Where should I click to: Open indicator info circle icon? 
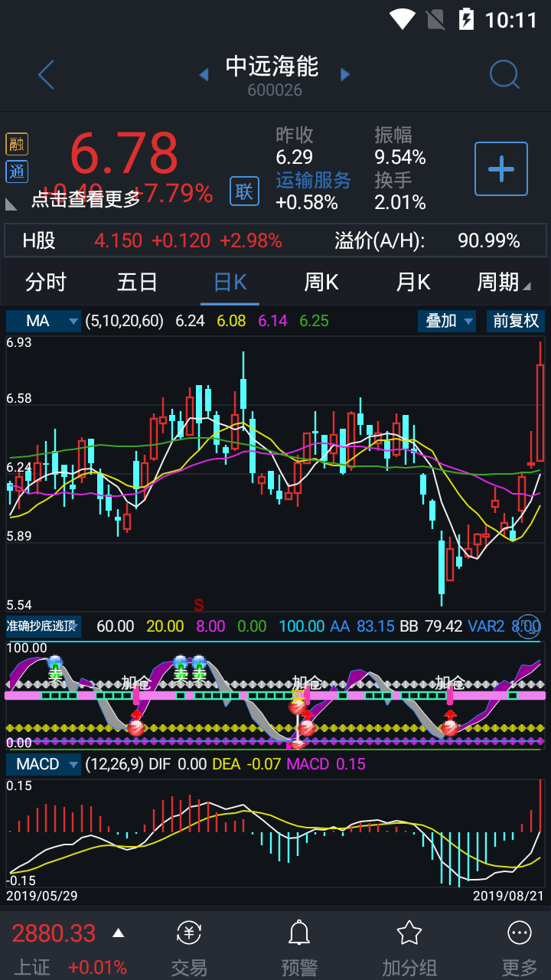pos(529,626)
